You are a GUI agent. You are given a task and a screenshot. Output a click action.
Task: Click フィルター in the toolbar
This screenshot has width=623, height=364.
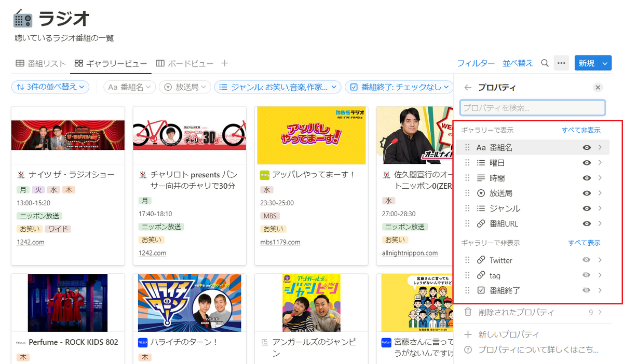[x=476, y=63]
